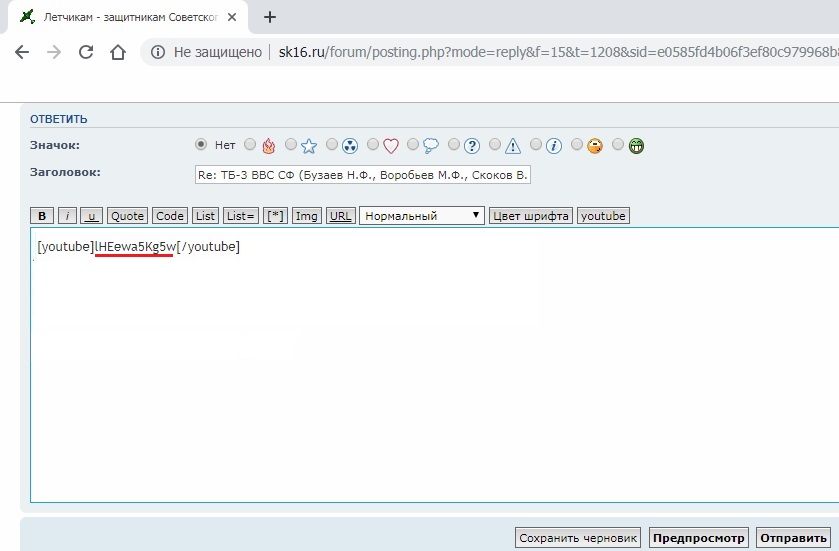Click the underline u formatting button
The image size is (839, 551).
tap(91, 216)
